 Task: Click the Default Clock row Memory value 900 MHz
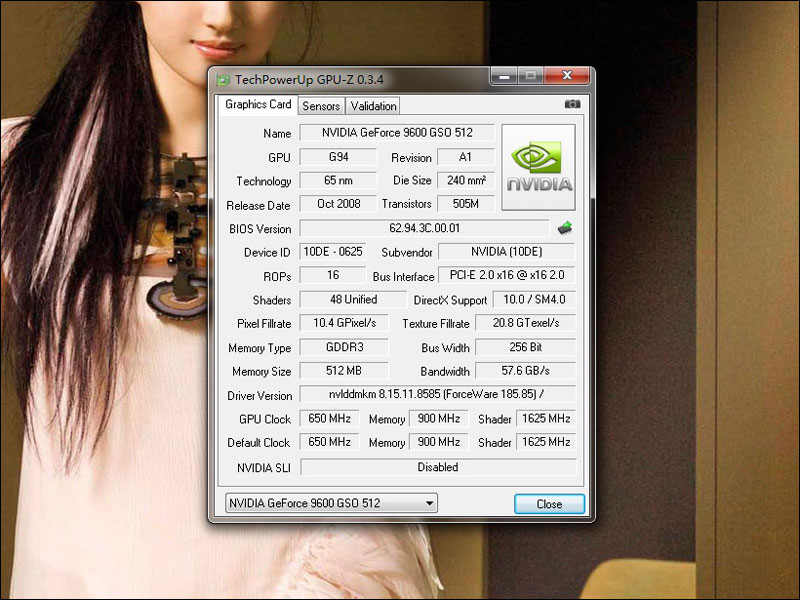pos(439,442)
